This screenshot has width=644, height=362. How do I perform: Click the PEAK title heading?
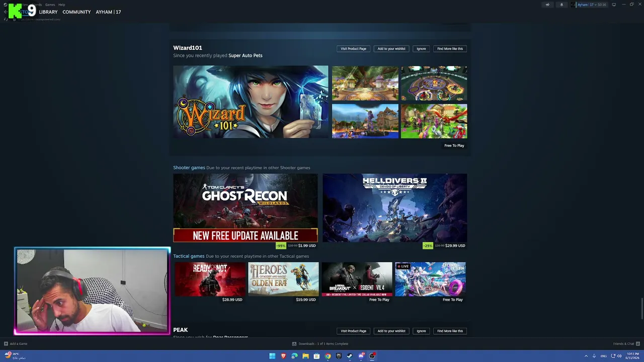click(181, 330)
